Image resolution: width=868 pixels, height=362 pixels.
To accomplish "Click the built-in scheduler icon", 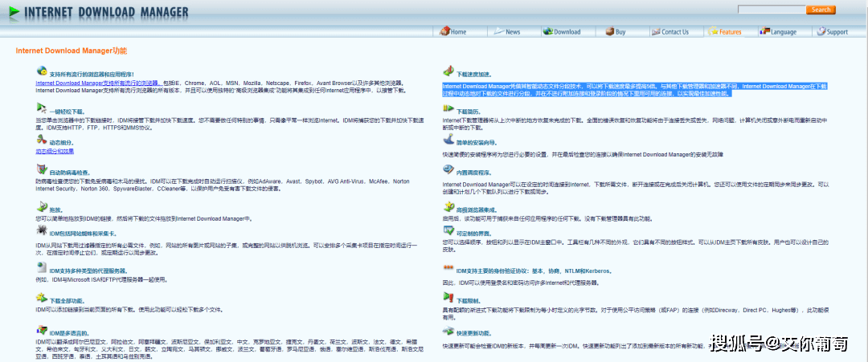I will tap(448, 170).
